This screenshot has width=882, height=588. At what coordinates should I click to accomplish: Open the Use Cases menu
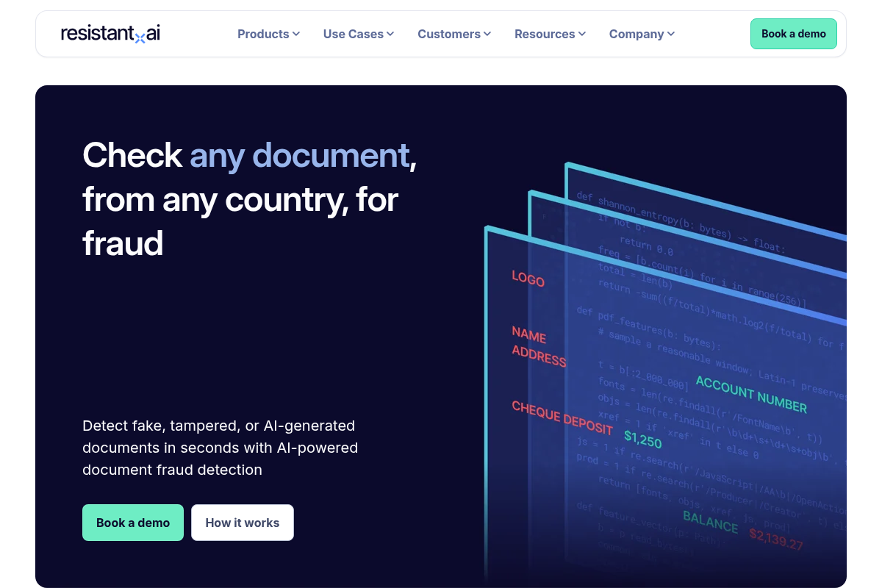(x=359, y=34)
